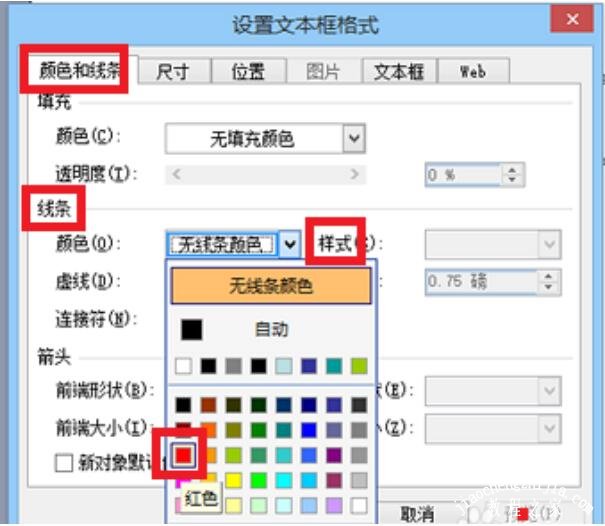Pick the neon bright green swatch
The height and width of the screenshot is (526, 605).
(259, 480)
